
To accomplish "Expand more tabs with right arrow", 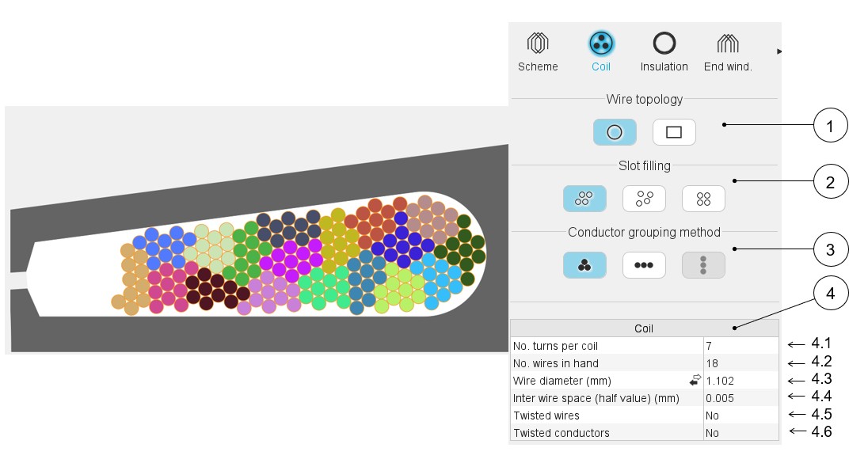I will coord(779,51).
